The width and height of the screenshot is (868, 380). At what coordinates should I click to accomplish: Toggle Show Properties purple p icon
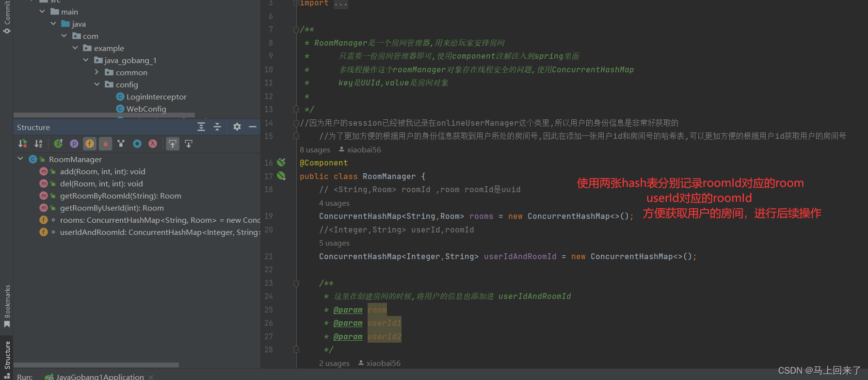(74, 144)
